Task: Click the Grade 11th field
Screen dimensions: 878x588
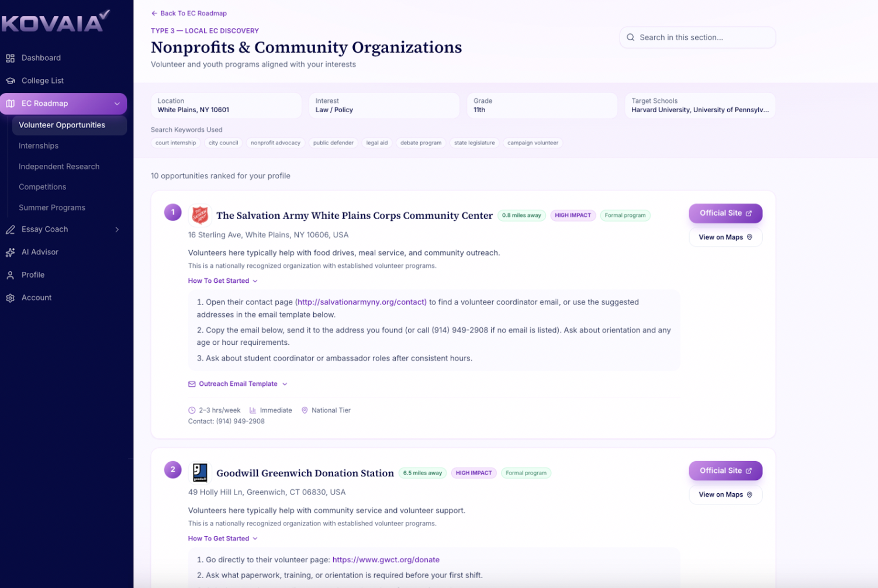Action: point(542,106)
